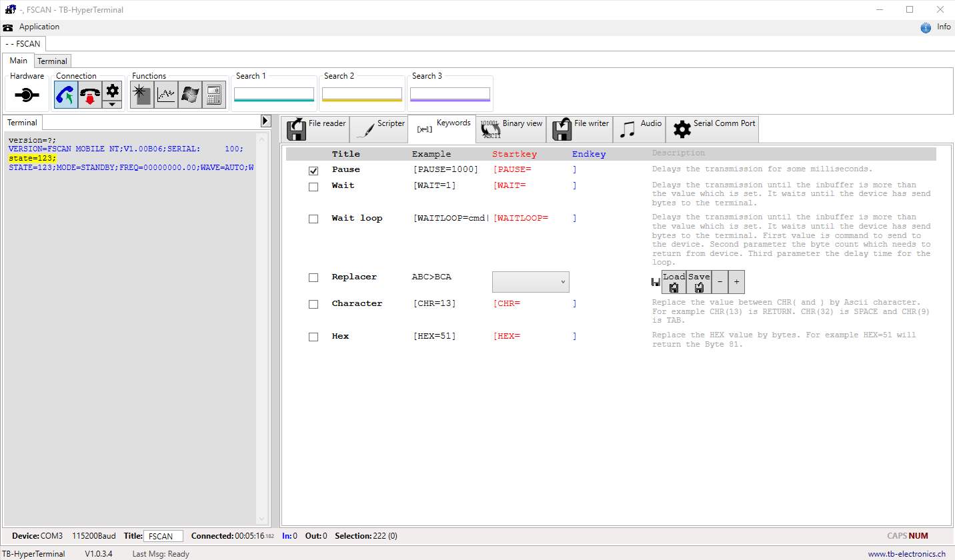Click the wavy flag icon in Functions
The image size is (955, 560).
(189, 95)
